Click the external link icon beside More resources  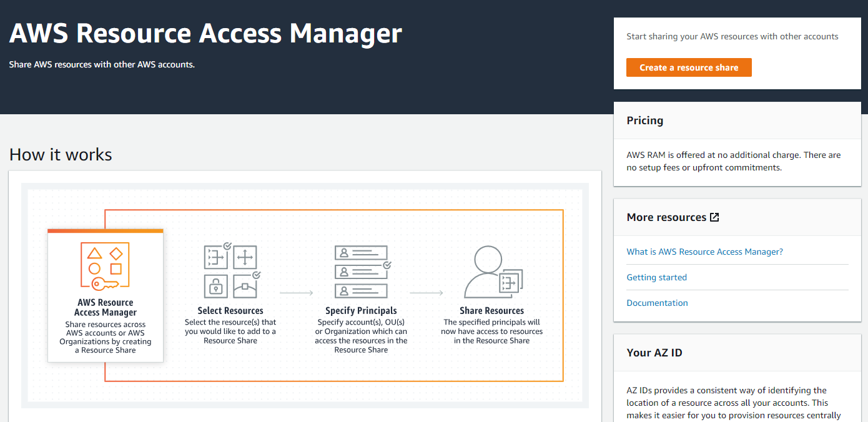[715, 217]
